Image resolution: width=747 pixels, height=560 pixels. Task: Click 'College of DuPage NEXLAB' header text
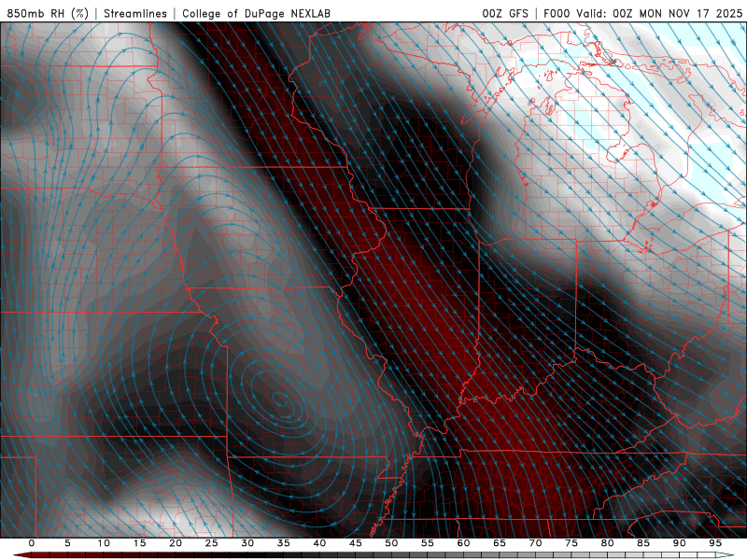(256, 13)
